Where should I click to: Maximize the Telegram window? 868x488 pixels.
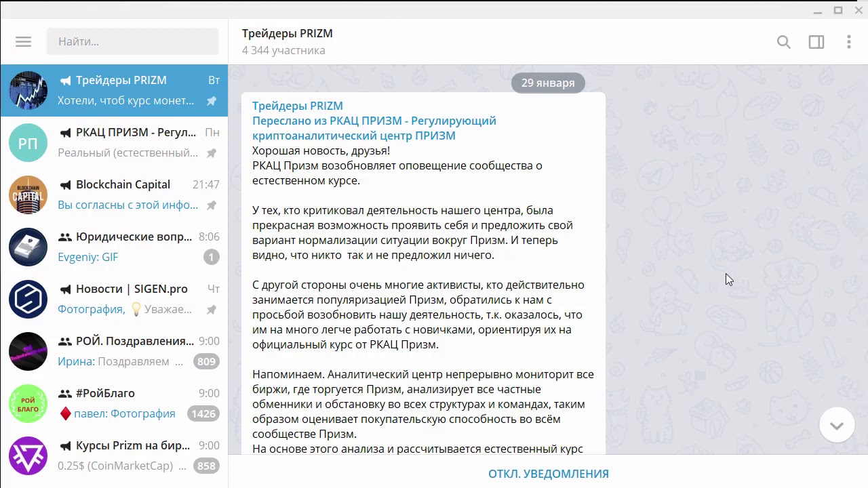click(838, 10)
